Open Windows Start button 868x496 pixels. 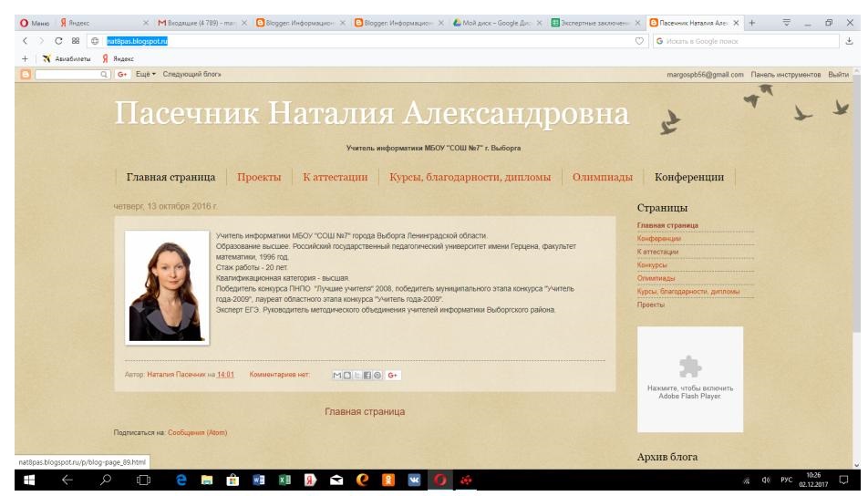pos(29,480)
